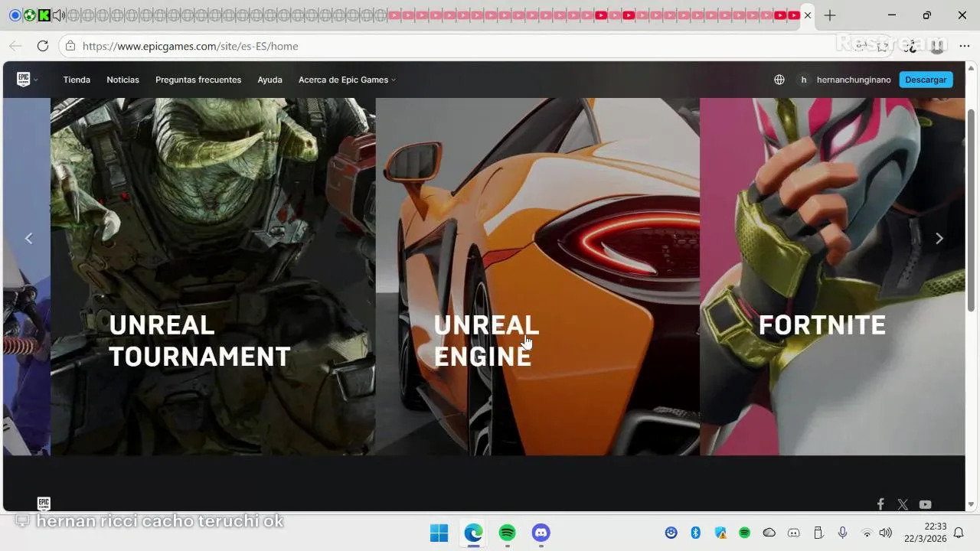Open Windows Security tray icon with warning
Image resolution: width=980 pixels, height=551 pixels.
click(720, 533)
